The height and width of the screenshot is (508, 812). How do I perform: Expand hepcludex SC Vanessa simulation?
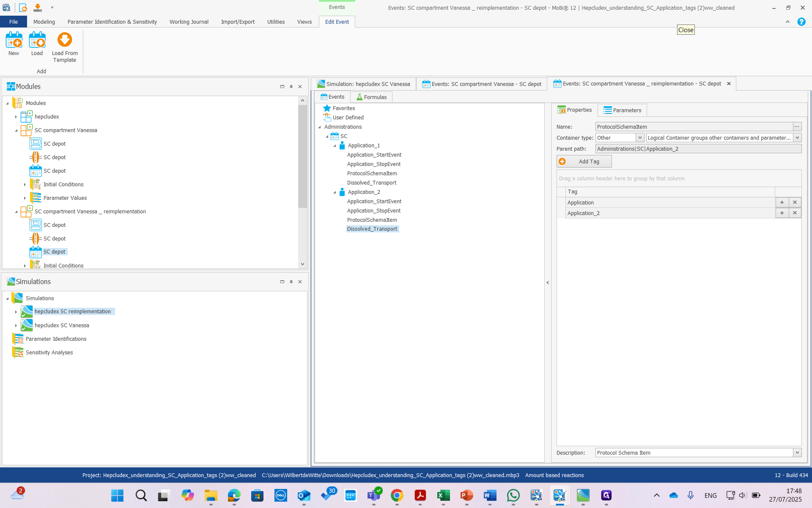[16, 326]
